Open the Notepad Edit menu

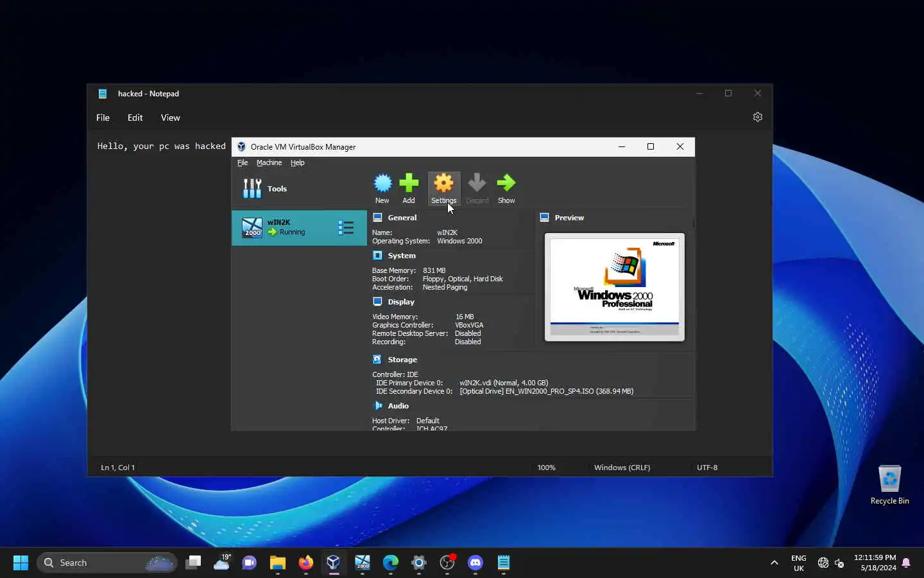[x=135, y=118]
